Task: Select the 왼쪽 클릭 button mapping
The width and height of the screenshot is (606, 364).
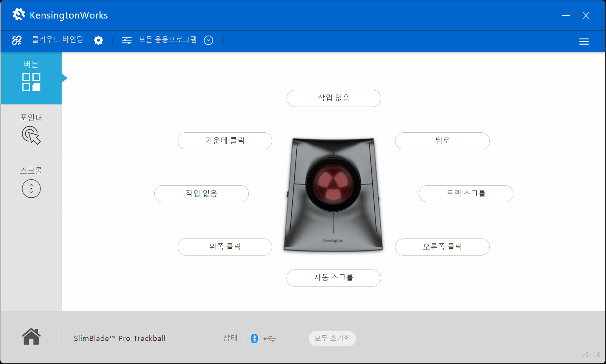Action: [x=225, y=247]
